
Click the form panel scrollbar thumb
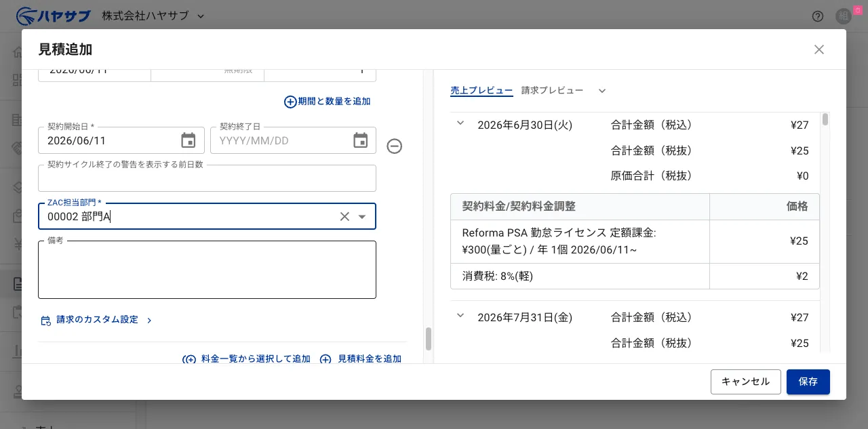point(429,339)
